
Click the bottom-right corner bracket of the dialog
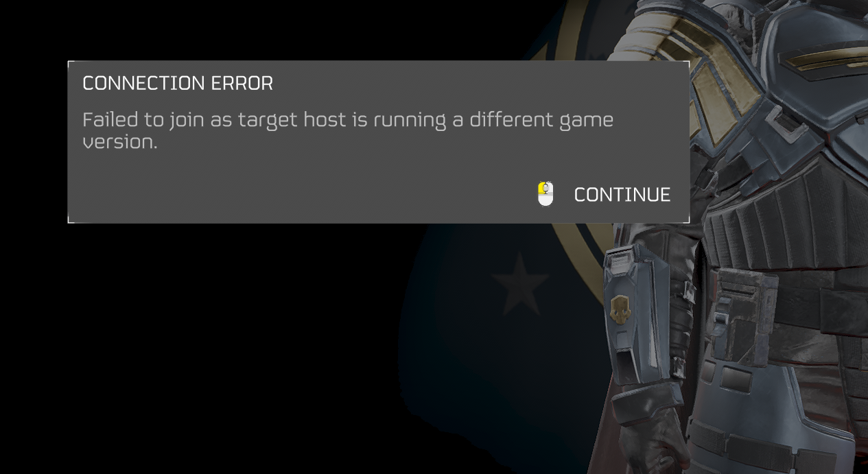click(x=685, y=220)
